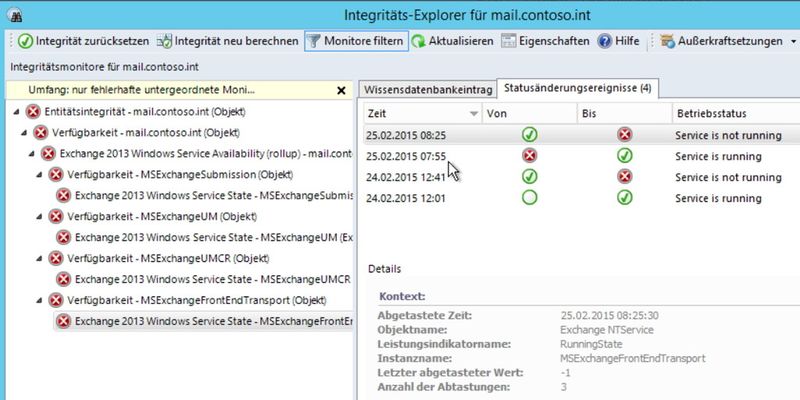Toggle the Monitore filtern button
Viewport: 800px width, 400px height.
[x=356, y=41]
